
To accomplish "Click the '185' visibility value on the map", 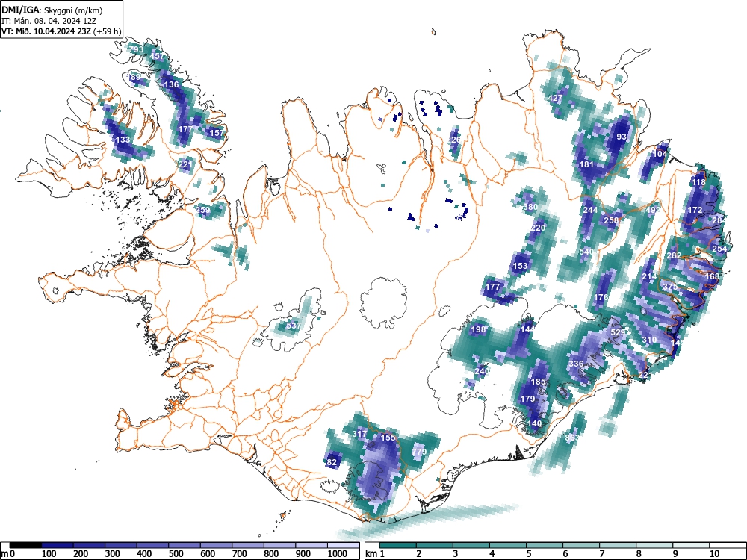I will [538, 382].
